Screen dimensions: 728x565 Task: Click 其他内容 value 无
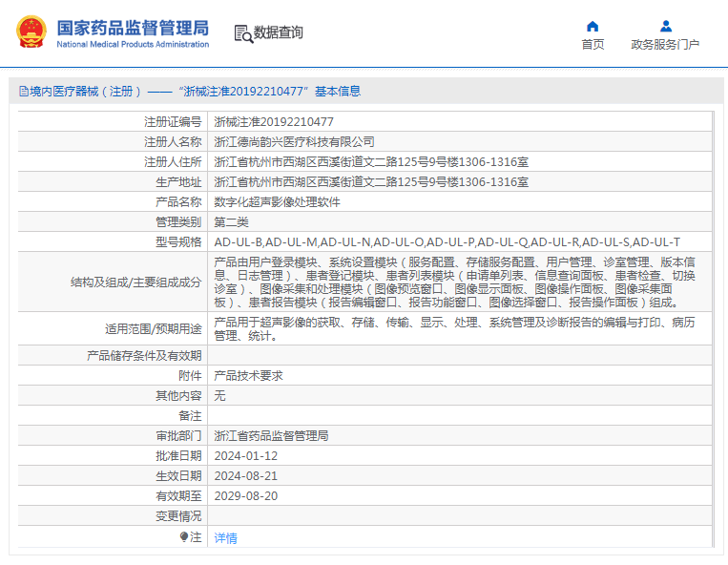219,395
